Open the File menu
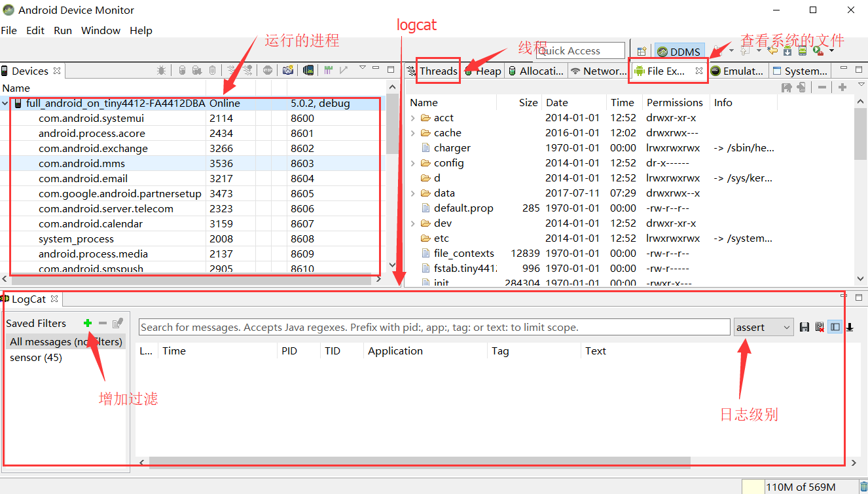 tap(9, 30)
